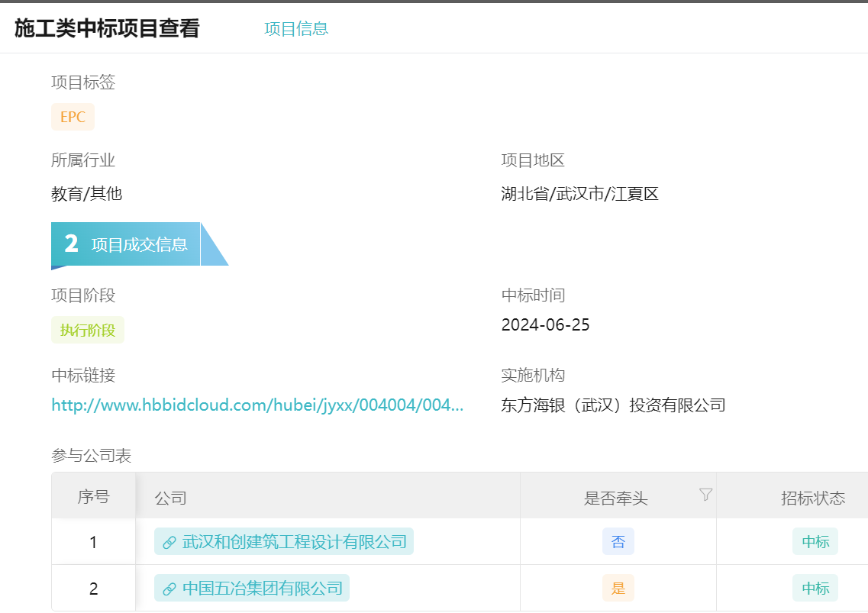This screenshot has width=868, height=613.
Task: Click the 序号 column header
Action: click(94, 496)
